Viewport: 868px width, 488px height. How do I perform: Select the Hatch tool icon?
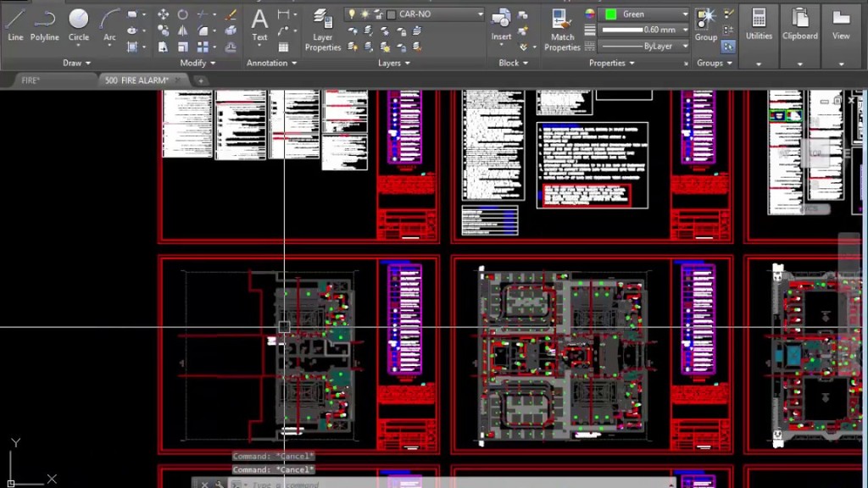(x=132, y=47)
